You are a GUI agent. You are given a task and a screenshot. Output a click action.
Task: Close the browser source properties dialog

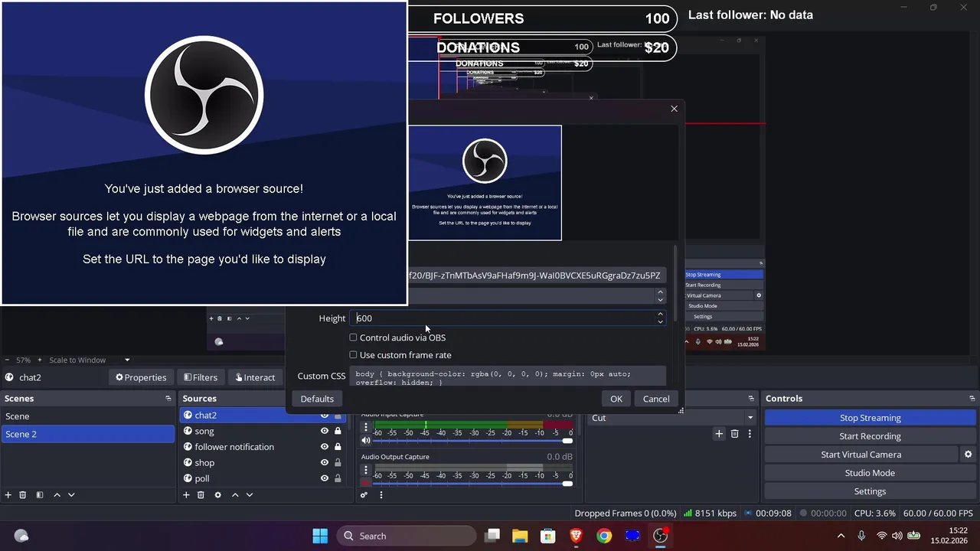[674, 109]
